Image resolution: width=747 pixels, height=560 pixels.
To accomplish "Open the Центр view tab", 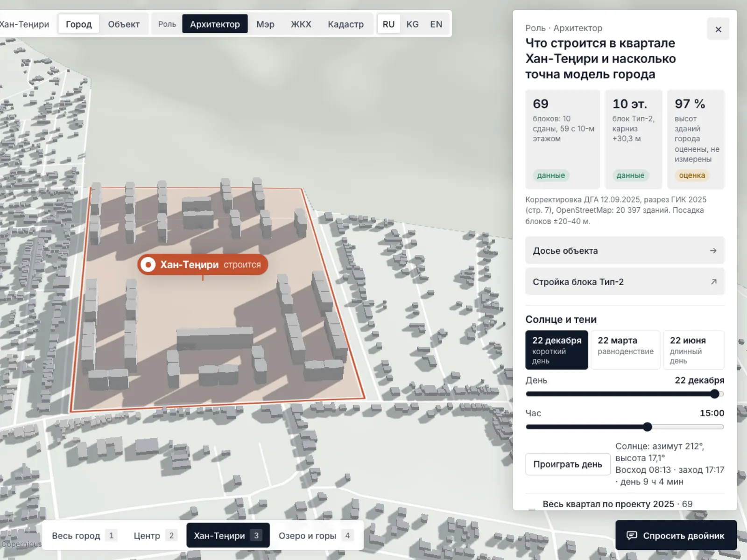I will tap(155, 535).
